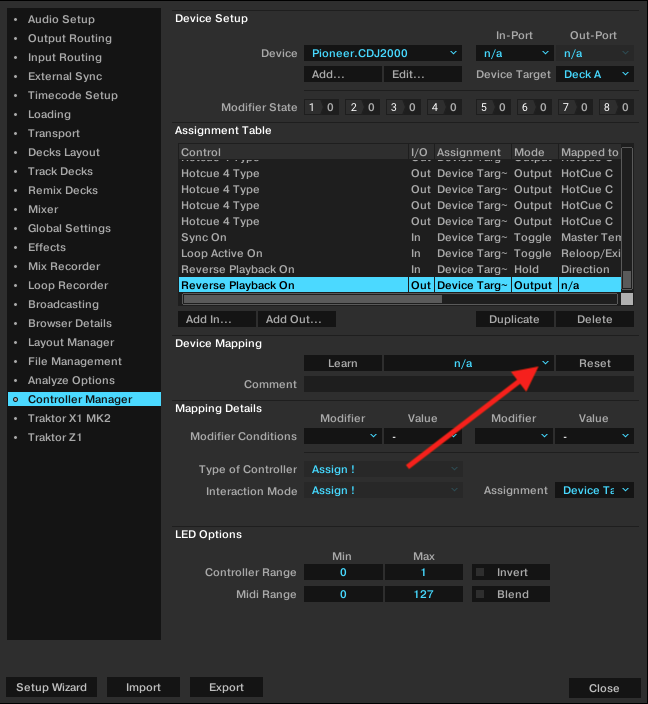Click the Comment input field
This screenshot has height=704, width=648.
468,384
